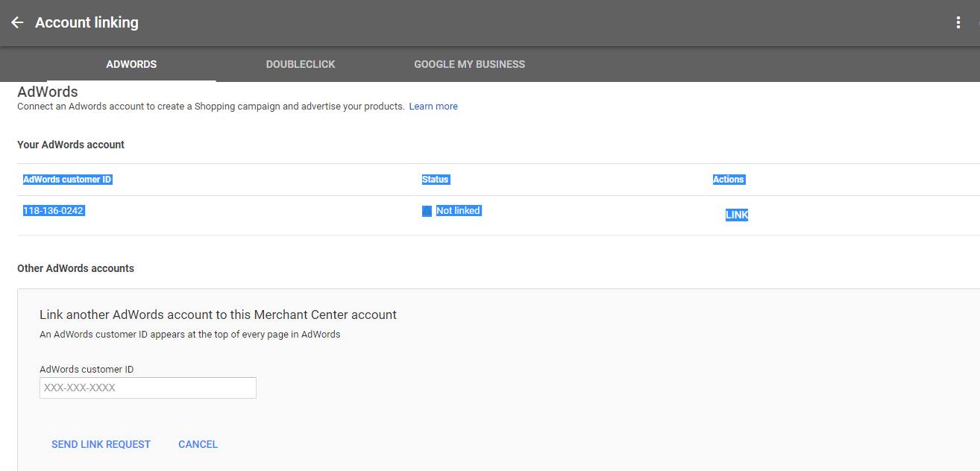Open the three-dot more options menu

[x=958, y=23]
